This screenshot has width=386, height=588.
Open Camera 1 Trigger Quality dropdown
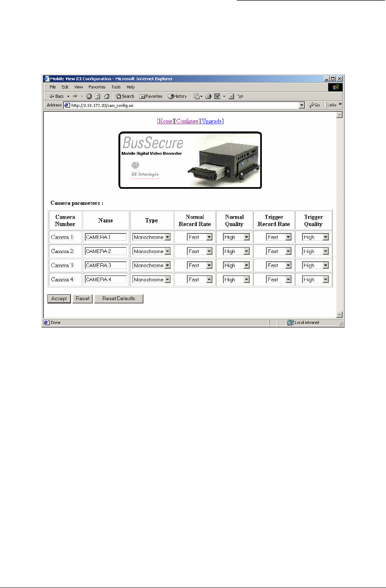point(316,237)
